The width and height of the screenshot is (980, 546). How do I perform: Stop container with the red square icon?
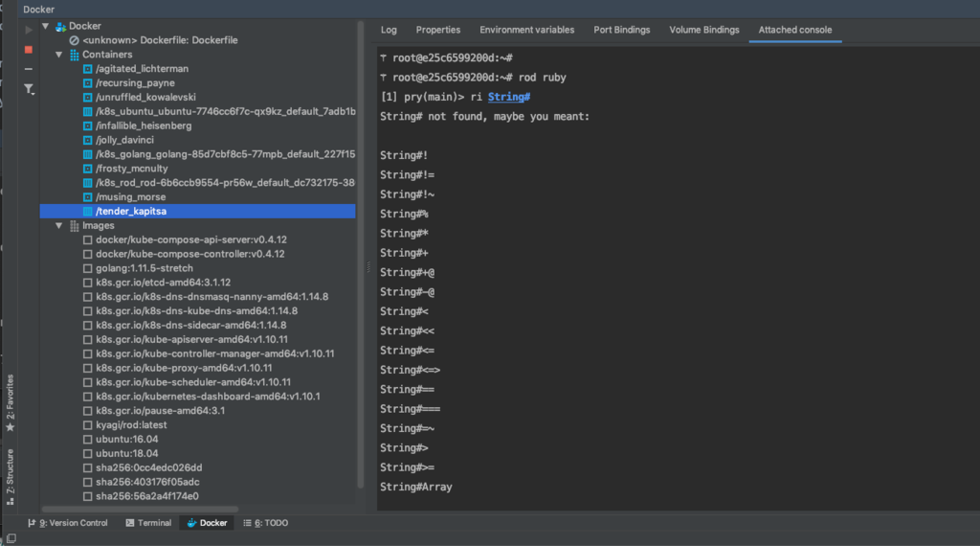tap(29, 50)
